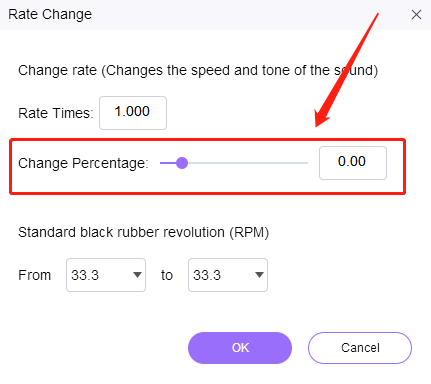Image resolution: width=431 pixels, height=384 pixels.
Task: Open the 'to' RPM combo box
Action: [x=228, y=275]
